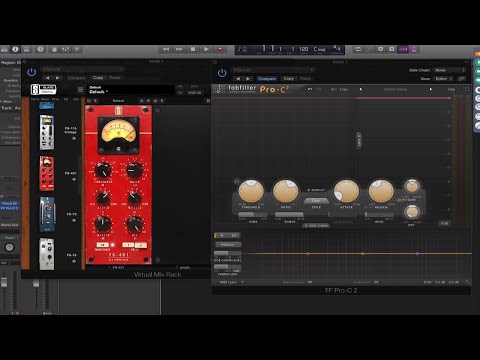Click the Pro-C 2 Dry gain knob
Image resolution: width=480 pixels, height=360 pixels.
pyautogui.click(x=412, y=212)
